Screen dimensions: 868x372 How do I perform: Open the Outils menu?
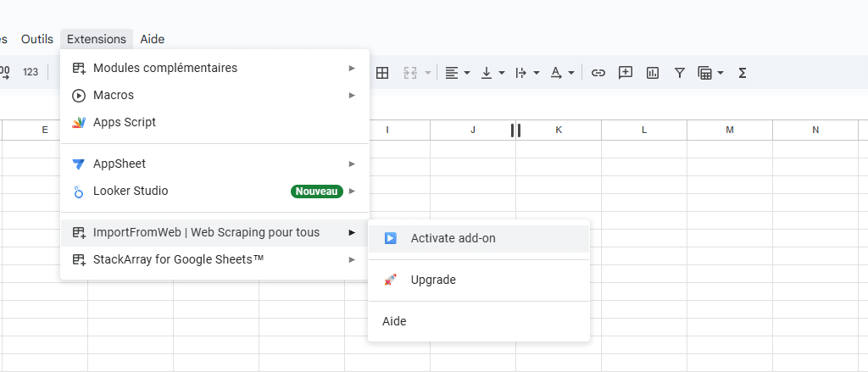click(36, 39)
